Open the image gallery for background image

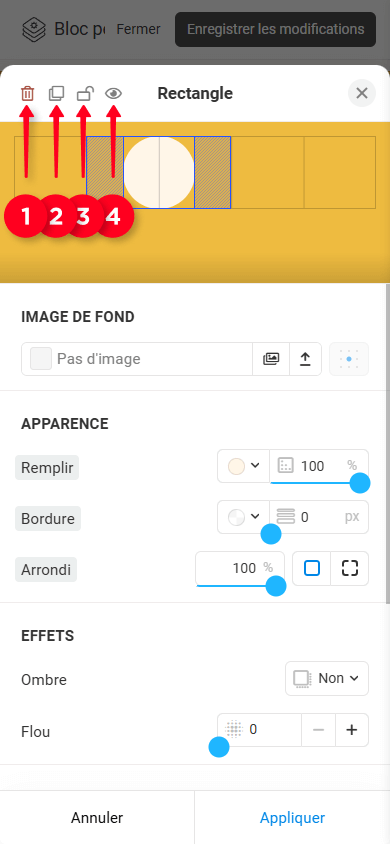coord(271,359)
